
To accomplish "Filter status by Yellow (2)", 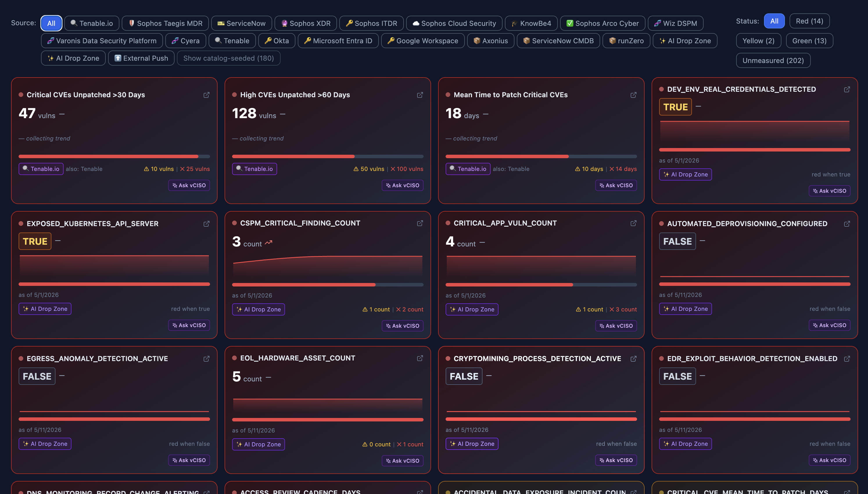I will [x=758, y=41].
